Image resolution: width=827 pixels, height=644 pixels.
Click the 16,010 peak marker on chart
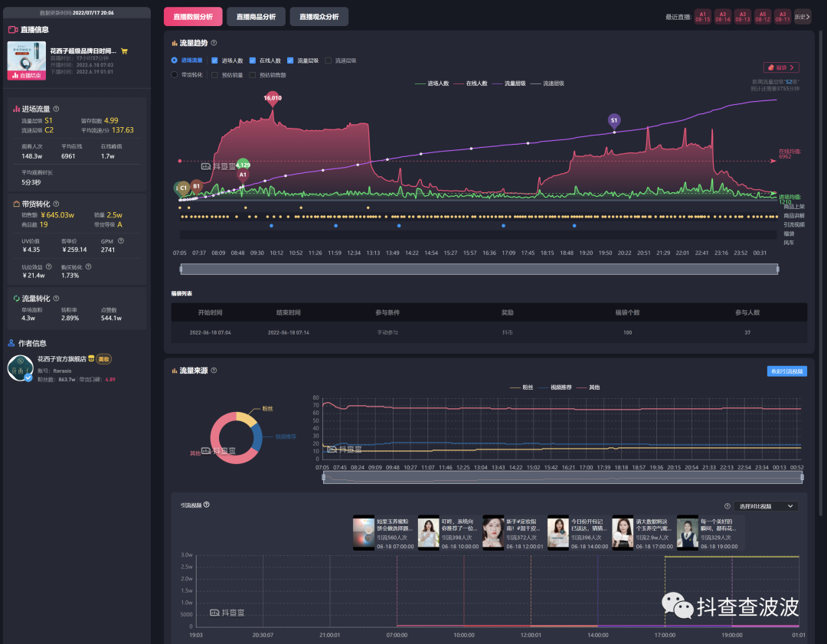tap(273, 99)
